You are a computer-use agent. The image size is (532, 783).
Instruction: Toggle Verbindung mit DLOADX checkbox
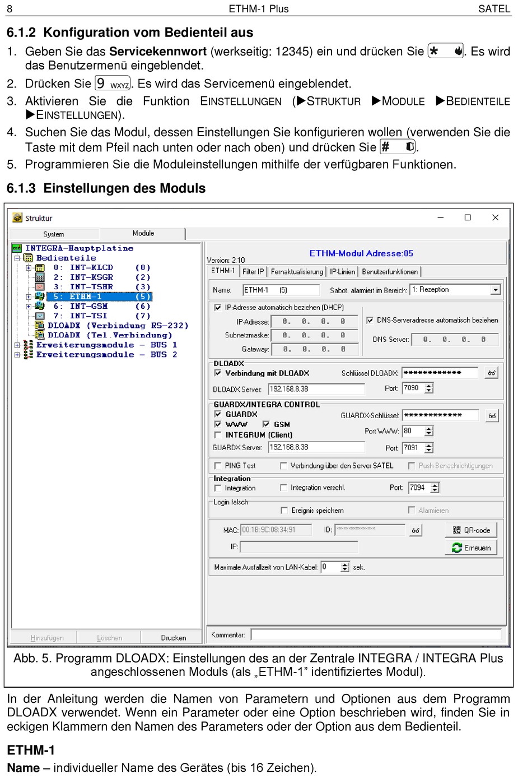click(x=218, y=373)
